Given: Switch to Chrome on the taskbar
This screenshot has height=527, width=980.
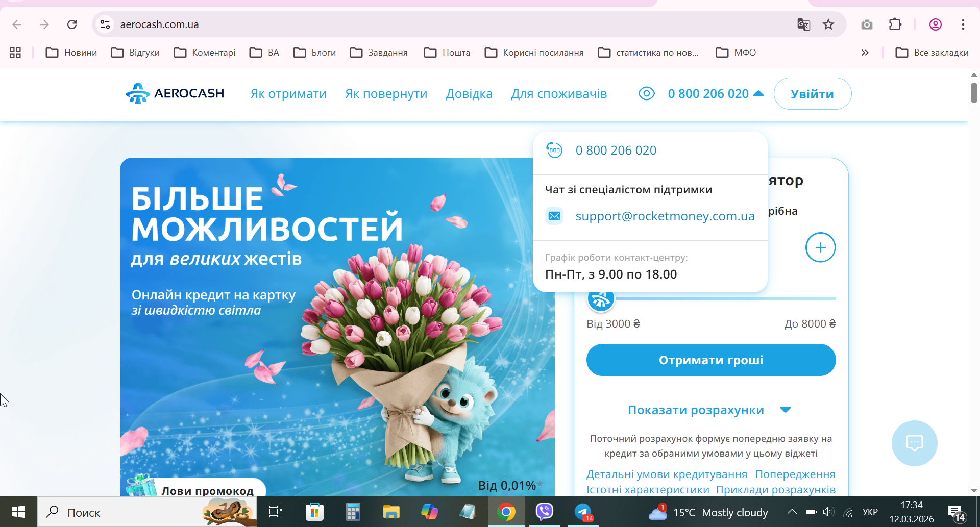Looking at the screenshot, I should tap(506, 512).
